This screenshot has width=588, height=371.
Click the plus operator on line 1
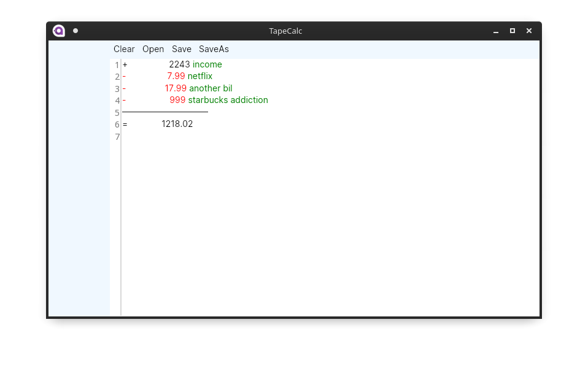pyautogui.click(x=125, y=65)
